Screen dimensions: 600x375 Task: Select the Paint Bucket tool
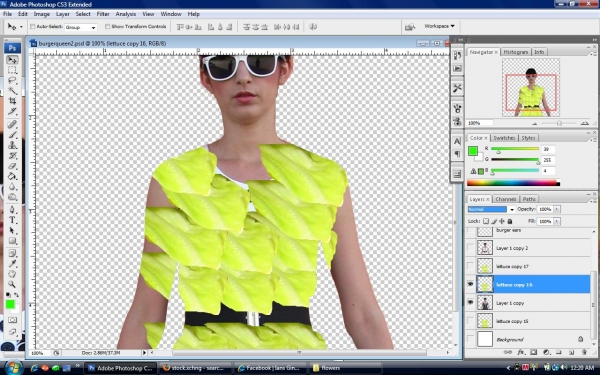[12, 176]
